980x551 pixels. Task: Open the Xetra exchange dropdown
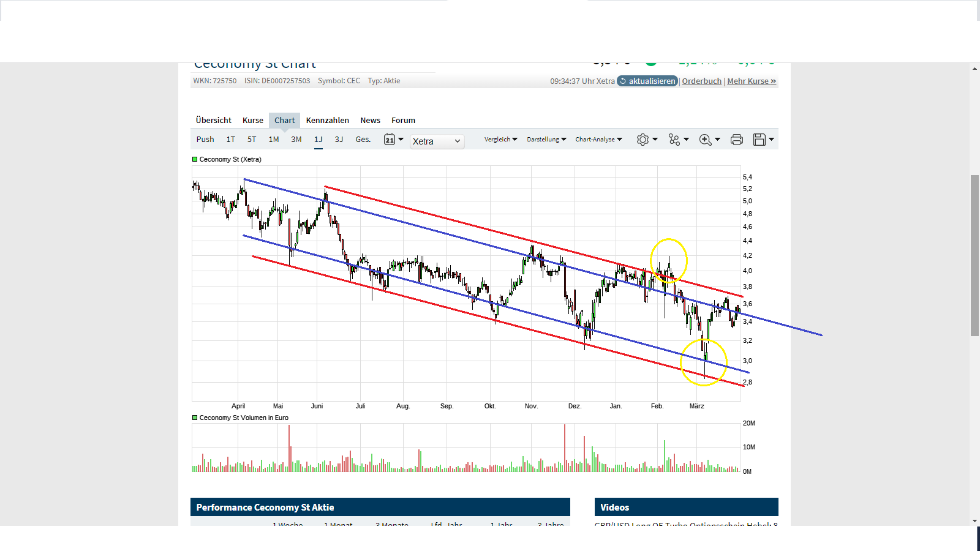(x=437, y=141)
